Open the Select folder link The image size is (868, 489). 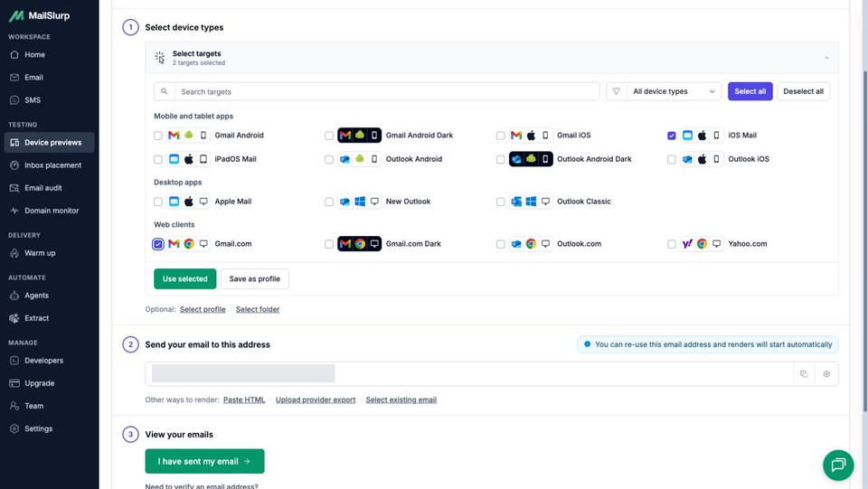coord(258,310)
